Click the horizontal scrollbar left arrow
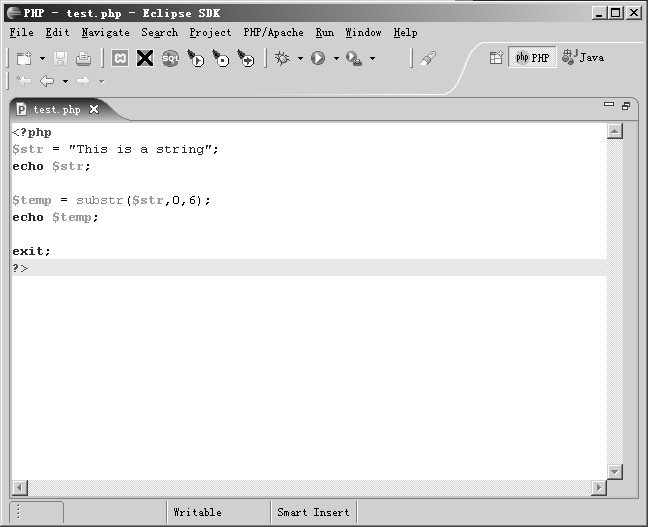The width and height of the screenshot is (648, 527). 19,488
